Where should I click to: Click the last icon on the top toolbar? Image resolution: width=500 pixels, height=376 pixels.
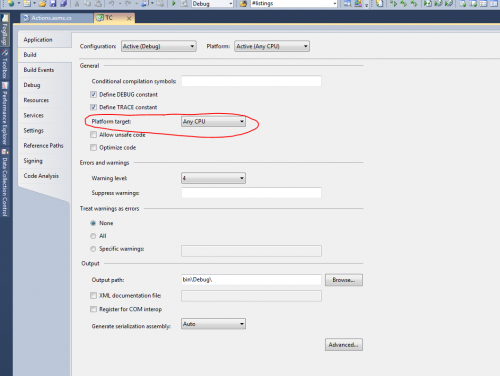pos(494,3)
